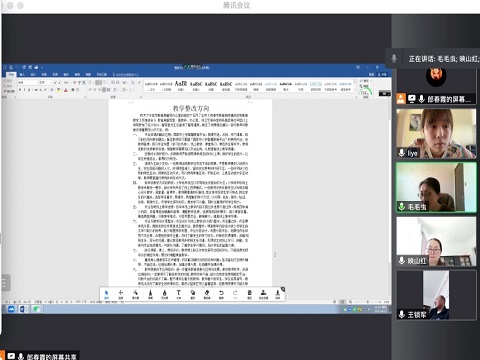Pick the laser pointer annotation tool

click(135, 294)
